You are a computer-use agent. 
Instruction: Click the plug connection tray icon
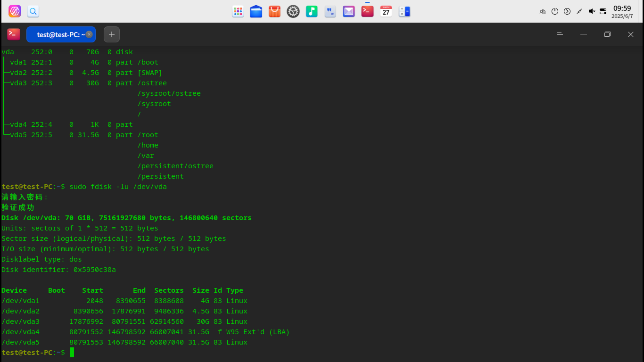point(579,11)
